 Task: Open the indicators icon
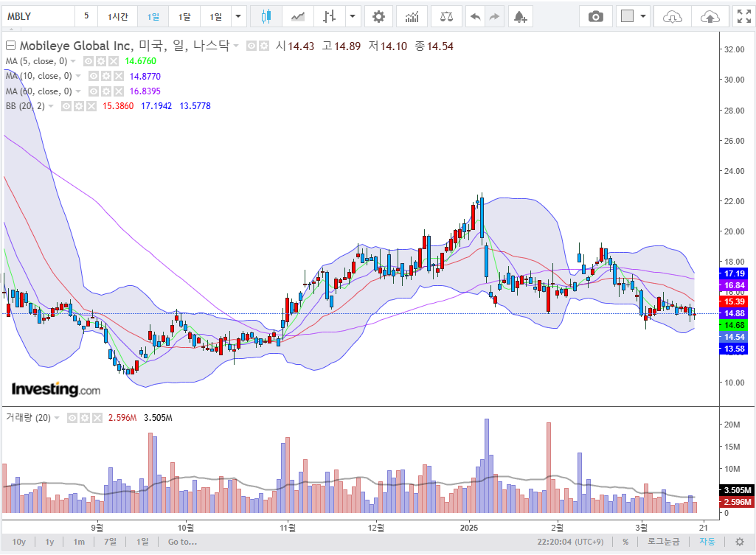[x=412, y=17]
